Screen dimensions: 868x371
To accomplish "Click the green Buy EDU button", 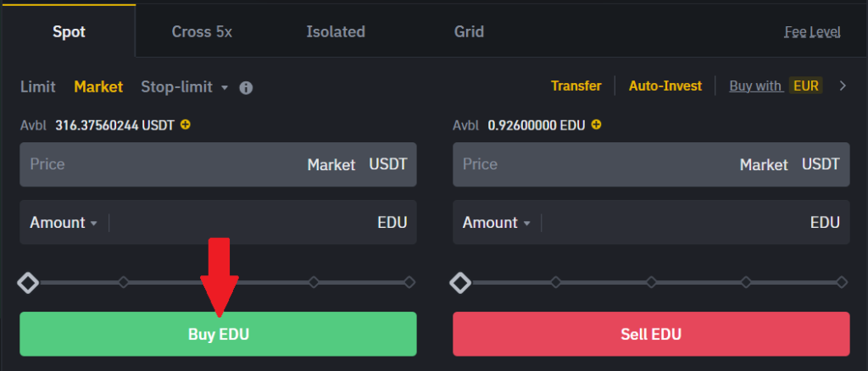I will click(x=218, y=334).
